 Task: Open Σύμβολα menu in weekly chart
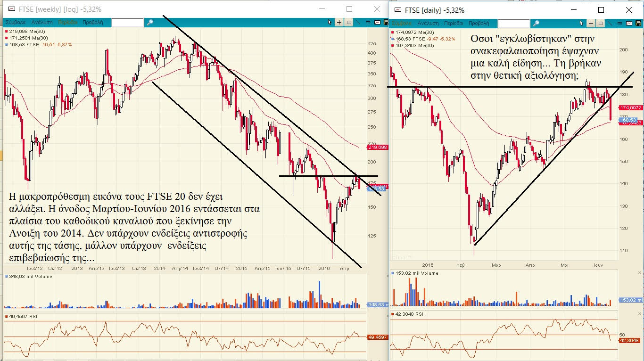click(16, 22)
